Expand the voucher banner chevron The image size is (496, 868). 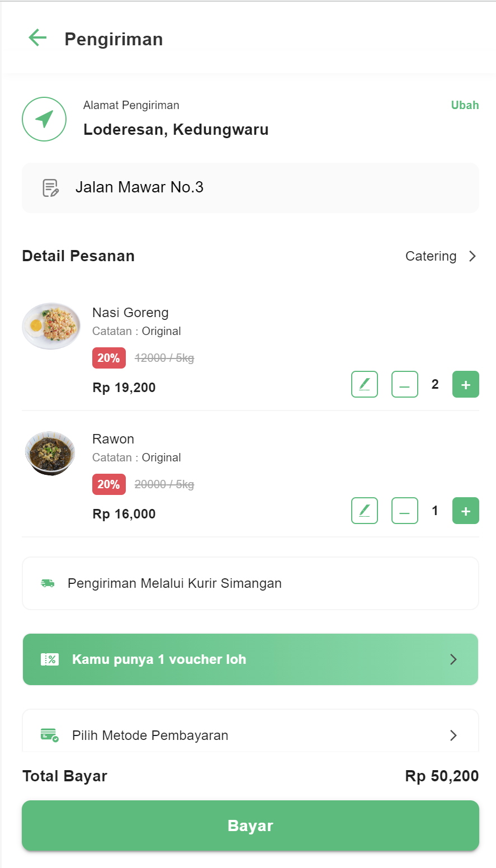tap(454, 659)
